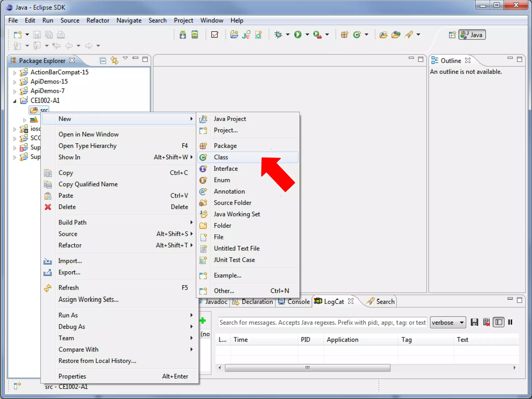
Task: Collapse All in Package Explorer
Action: (x=103, y=61)
